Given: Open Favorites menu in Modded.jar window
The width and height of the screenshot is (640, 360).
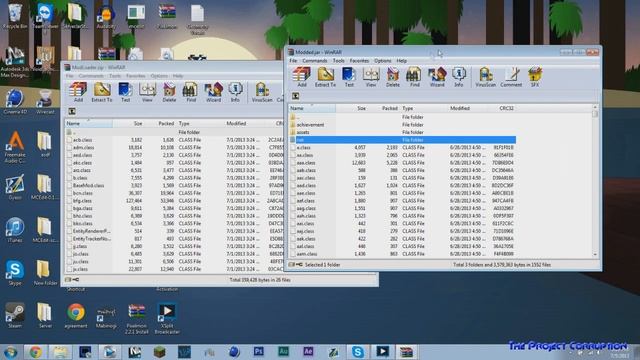Looking at the screenshot, I should coord(359,61).
